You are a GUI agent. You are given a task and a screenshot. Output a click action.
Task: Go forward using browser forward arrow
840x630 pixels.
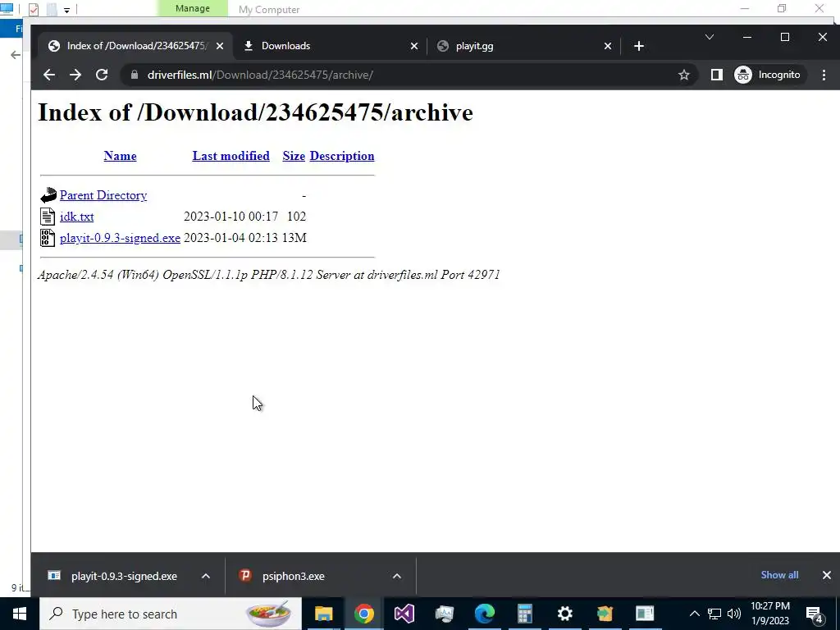(75, 75)
